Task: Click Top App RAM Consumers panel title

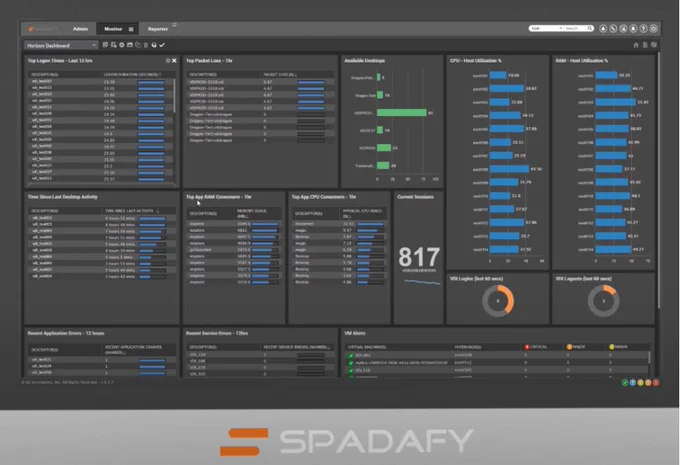Action: click(x=219, y=197)
